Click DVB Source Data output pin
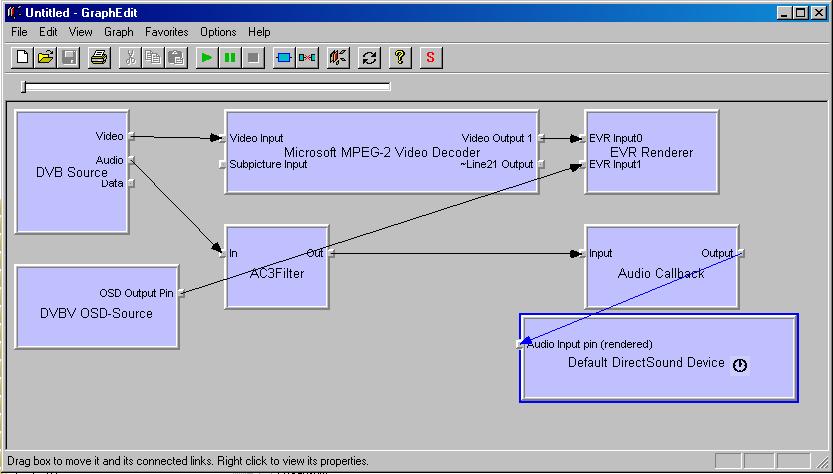This screenshot has height=474, width=833. point(131,183)
